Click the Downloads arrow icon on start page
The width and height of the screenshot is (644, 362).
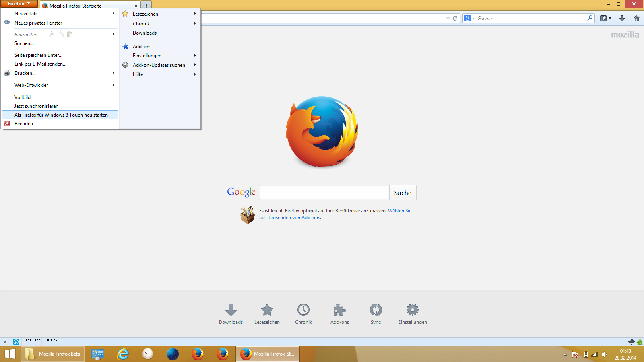pyautogui.click(x=231, y=310)
